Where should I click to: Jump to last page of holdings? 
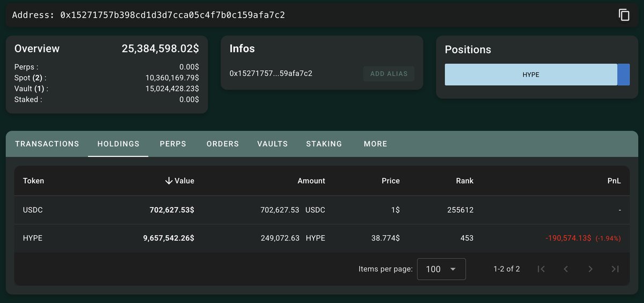[x=615, y=269]
